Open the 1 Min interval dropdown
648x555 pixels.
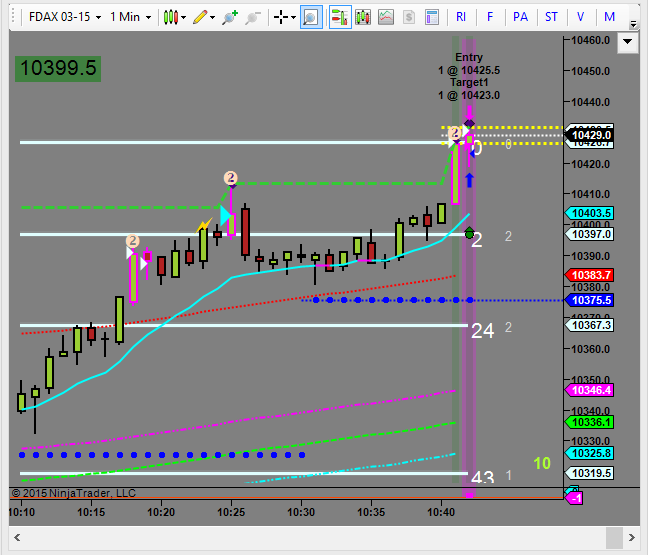point(130,17)
